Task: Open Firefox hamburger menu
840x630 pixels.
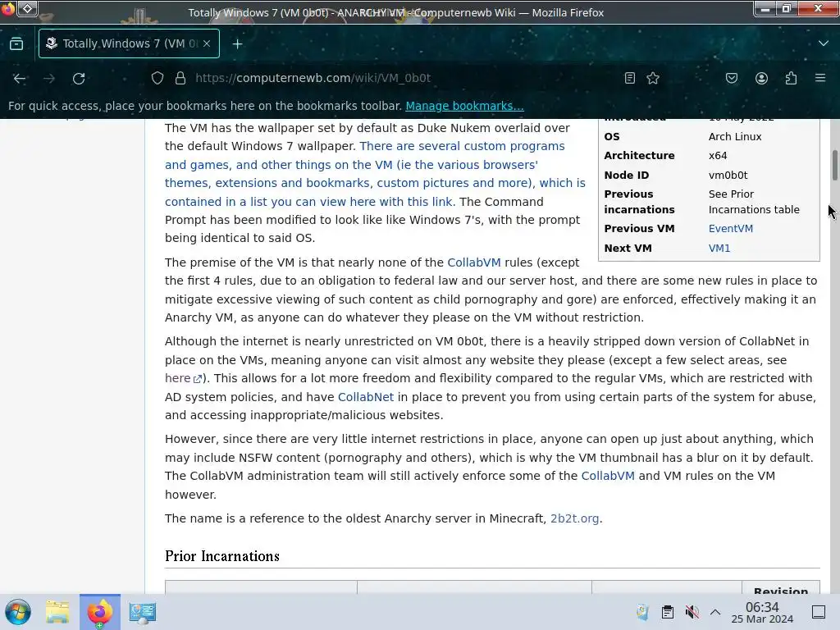Action: click(x=820, y=78)
